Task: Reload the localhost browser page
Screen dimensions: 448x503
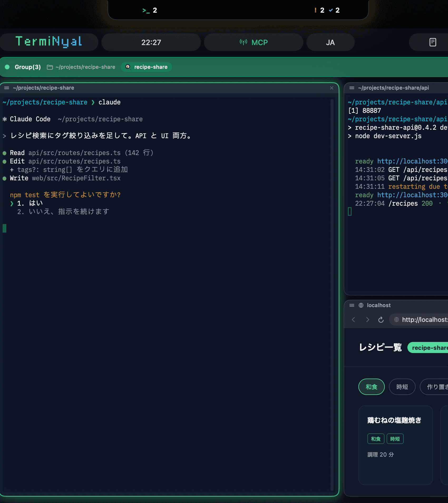Action: coord(381,320)
